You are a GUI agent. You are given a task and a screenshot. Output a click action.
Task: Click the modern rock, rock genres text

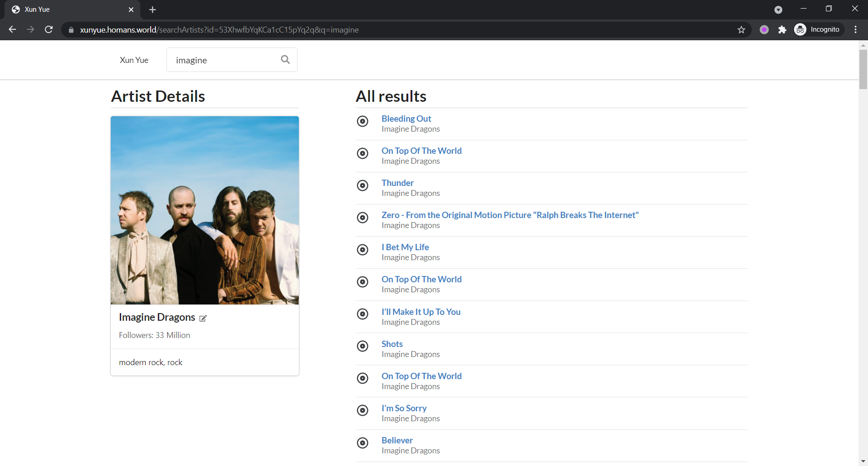click(151, 362)
